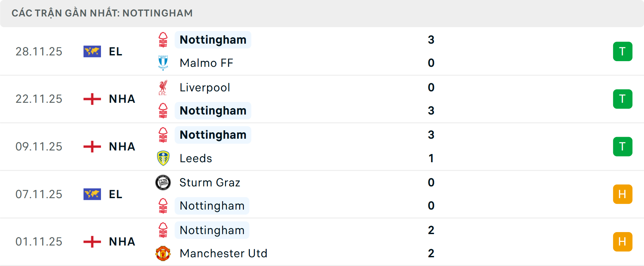Open the Manchester Utd team link
644x266 pixels.
pos(223,253)
